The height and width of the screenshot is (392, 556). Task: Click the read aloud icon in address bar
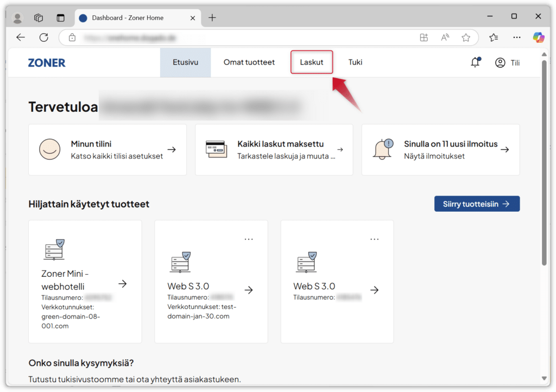click(x=445, y=37)
